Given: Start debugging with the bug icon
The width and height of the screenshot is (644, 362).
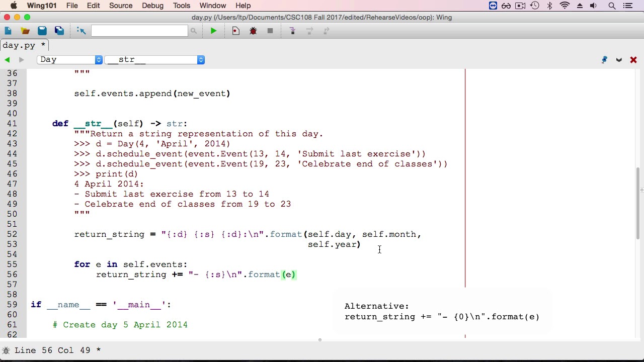Looking at the screenshot, I should tap(253, 31).
